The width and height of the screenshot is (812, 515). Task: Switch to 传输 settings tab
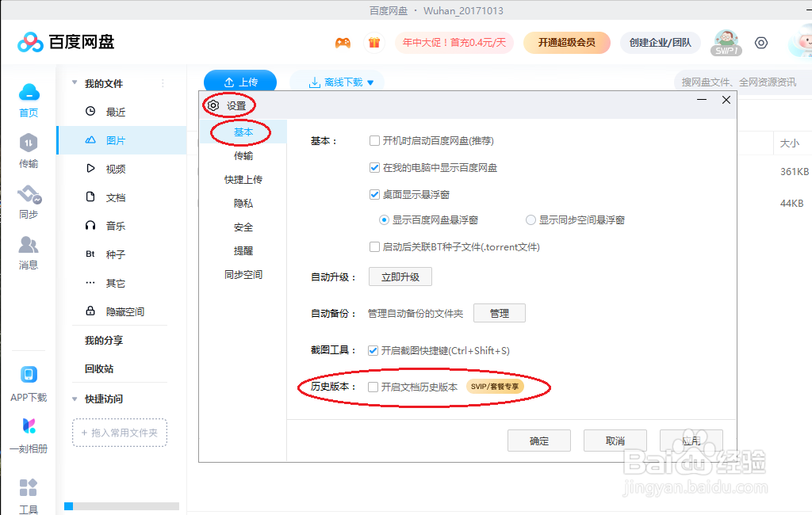coord(243,156)
